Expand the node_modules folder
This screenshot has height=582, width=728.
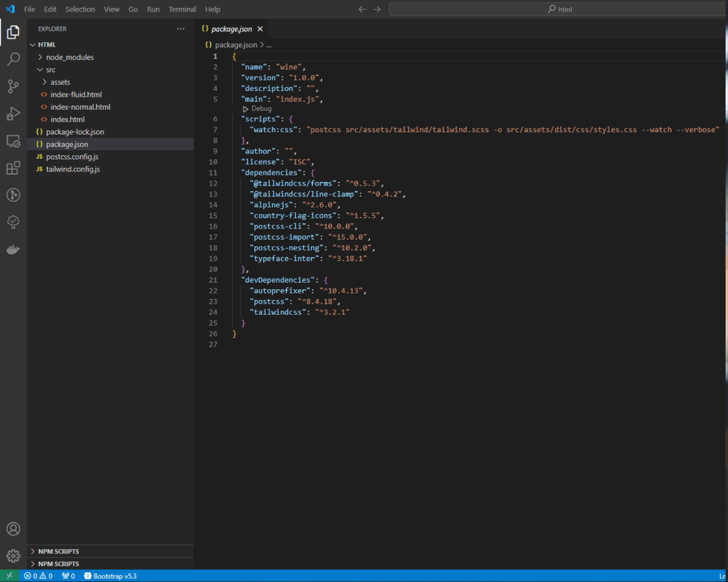69,57
